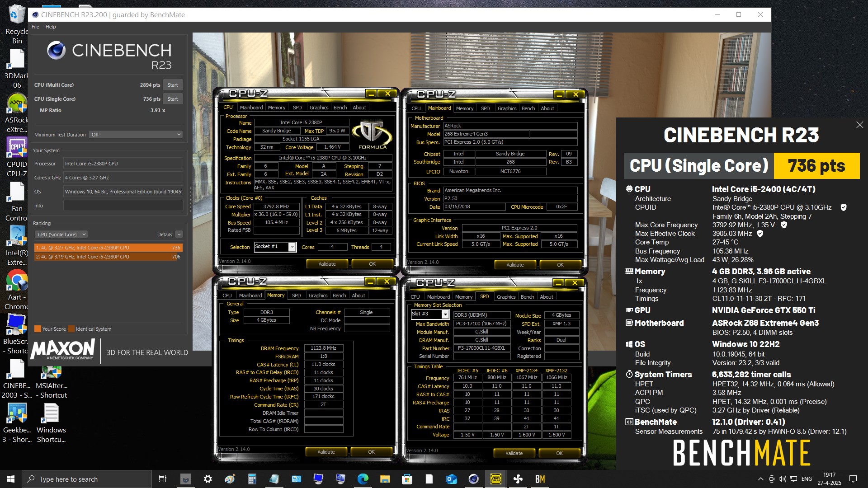Select ranking row 4C @ 3.19 GHz score 706

click(108, 257)
